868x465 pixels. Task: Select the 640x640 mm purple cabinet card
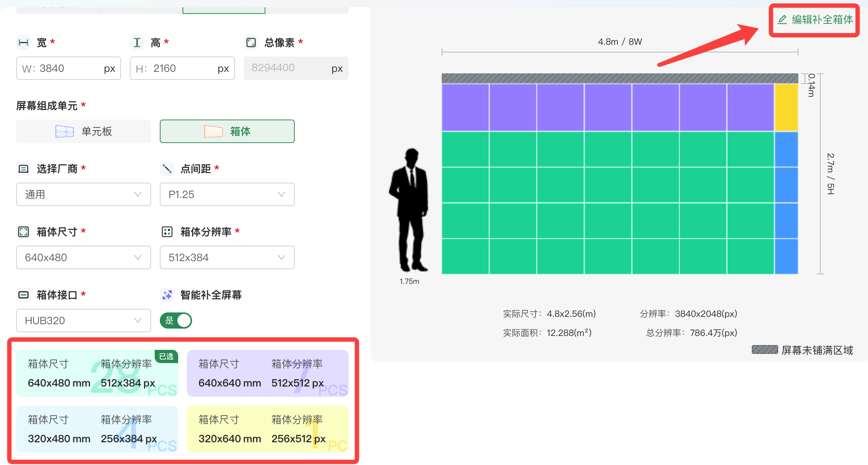[x=267, y=373]
